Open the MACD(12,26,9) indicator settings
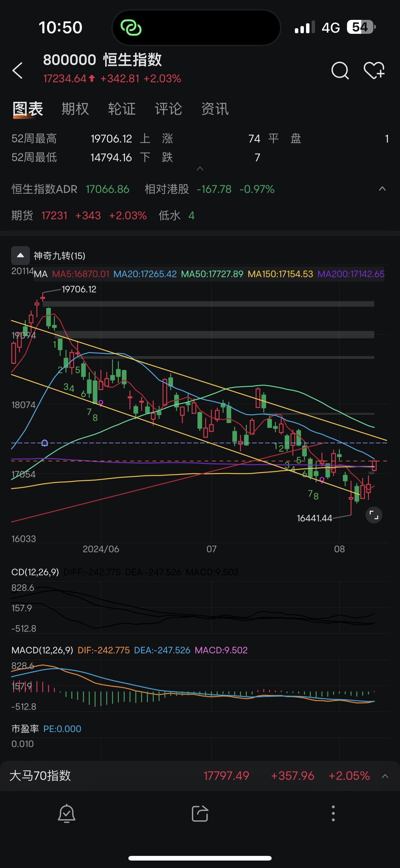This screenshot has width=400, height=868. (x=42, y=650)
